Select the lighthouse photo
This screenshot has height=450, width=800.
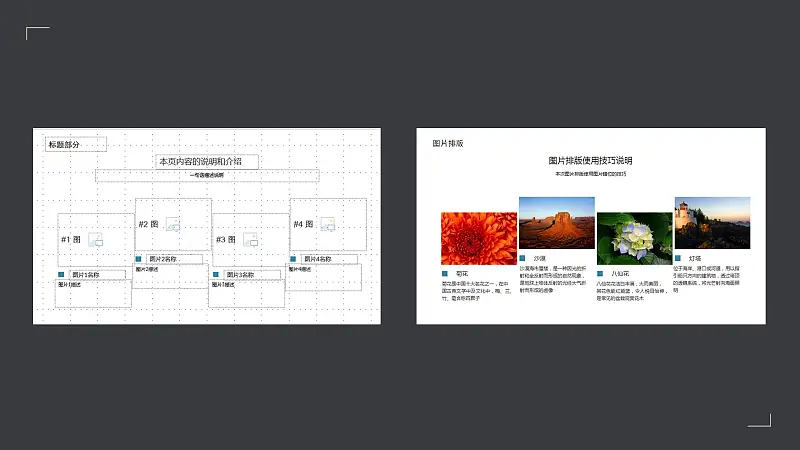tap(712, 223)
